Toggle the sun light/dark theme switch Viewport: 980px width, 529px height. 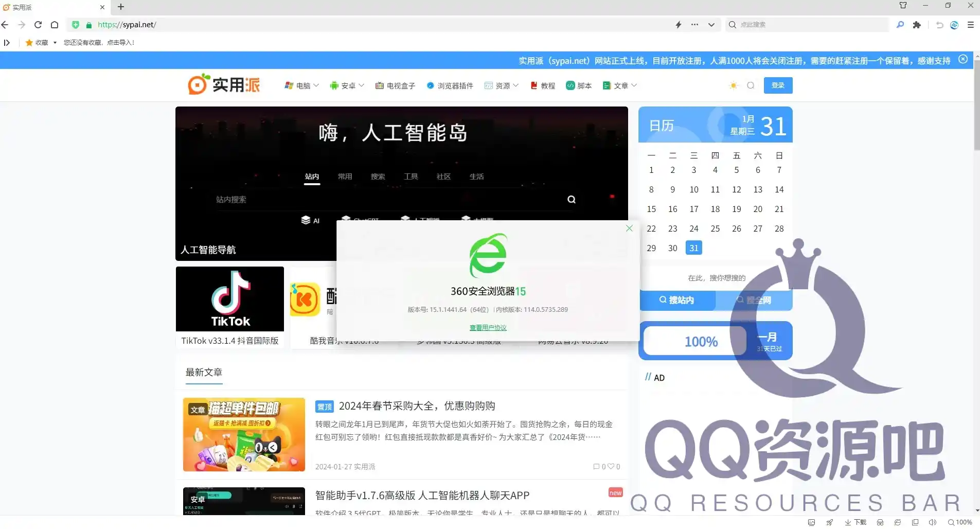[x=734, y=85]
